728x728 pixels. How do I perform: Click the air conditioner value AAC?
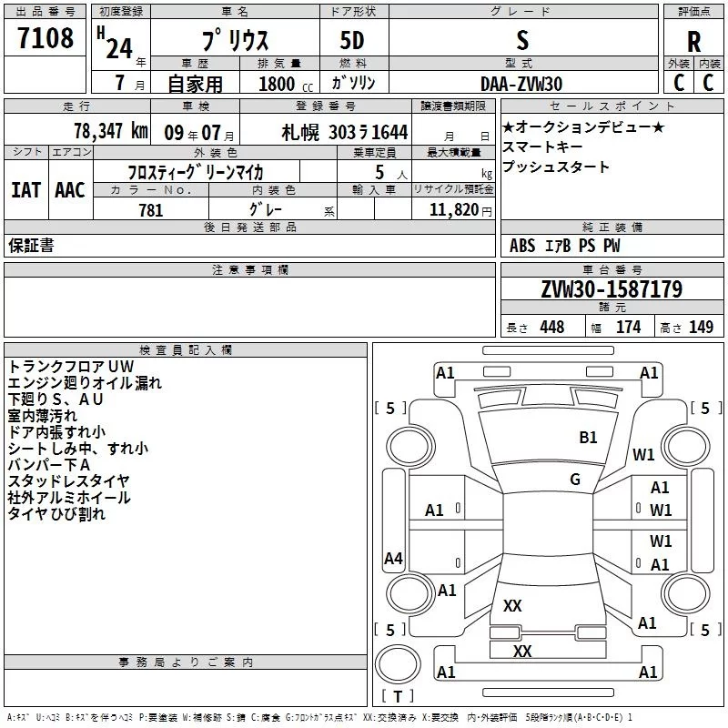pyautogui.click(x=70, y=190)
